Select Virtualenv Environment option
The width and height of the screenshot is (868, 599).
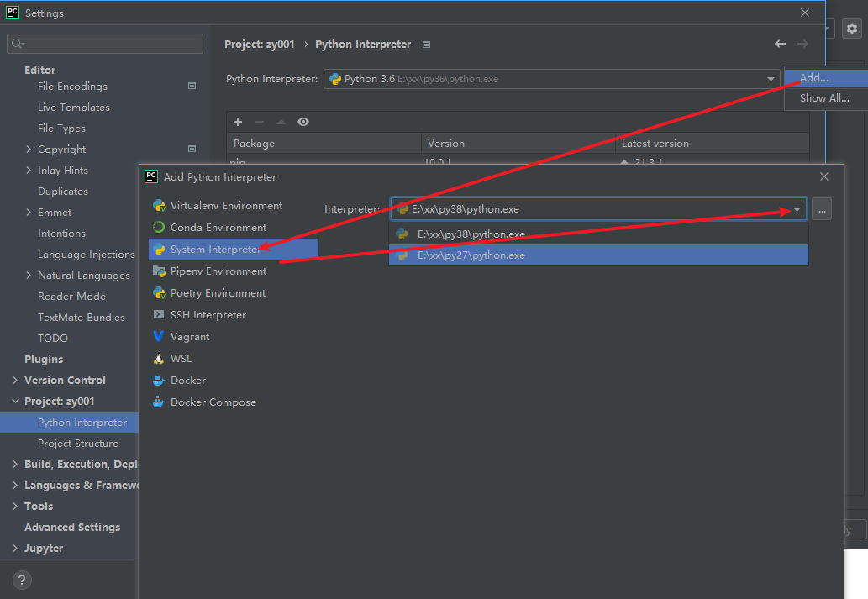226,206
